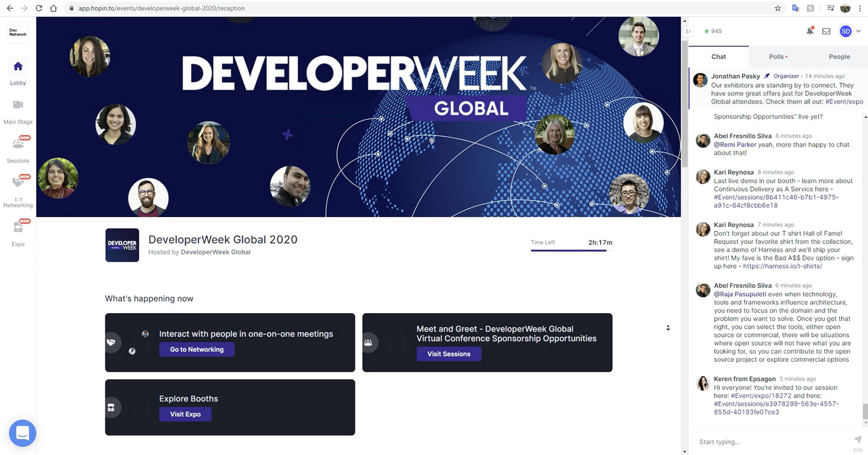Click the Keren from Epsagon name

744,379
